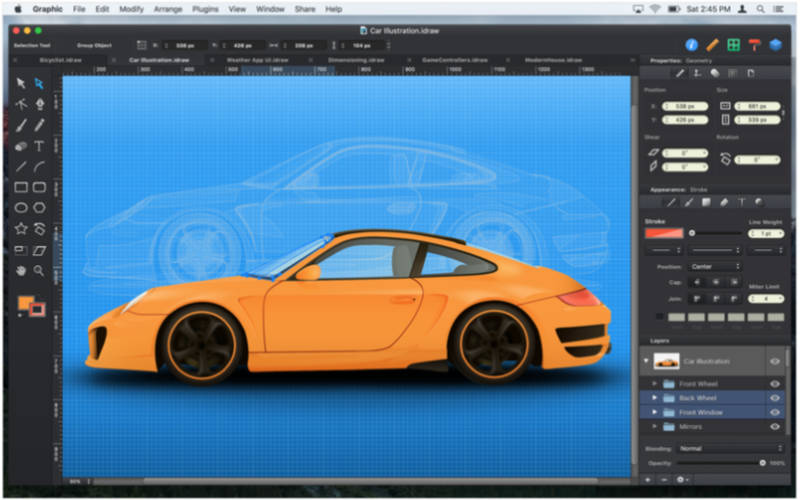Hide the Mirrors layer
Image resolution: width=800 pixels, height=500 pixels.
(775, 427)
